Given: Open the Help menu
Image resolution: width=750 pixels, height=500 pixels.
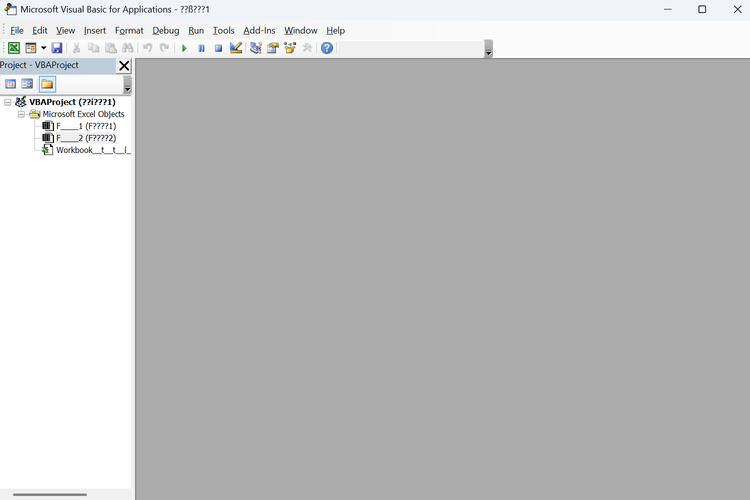Looking at the screenshot, I should [335, 31].
